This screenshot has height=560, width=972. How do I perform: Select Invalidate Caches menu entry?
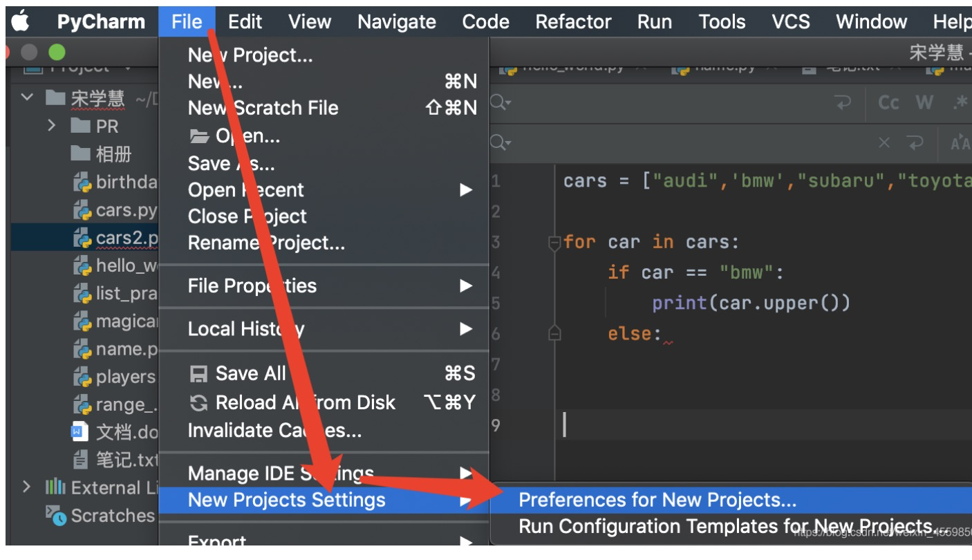(x=274, y=431)
